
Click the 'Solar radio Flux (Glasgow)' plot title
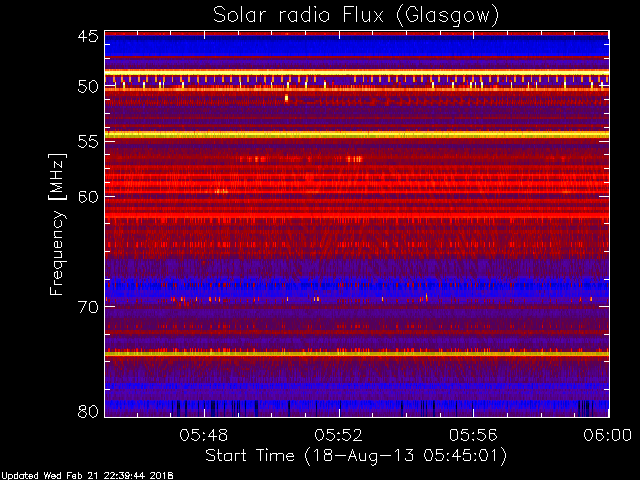pos(356,16)
